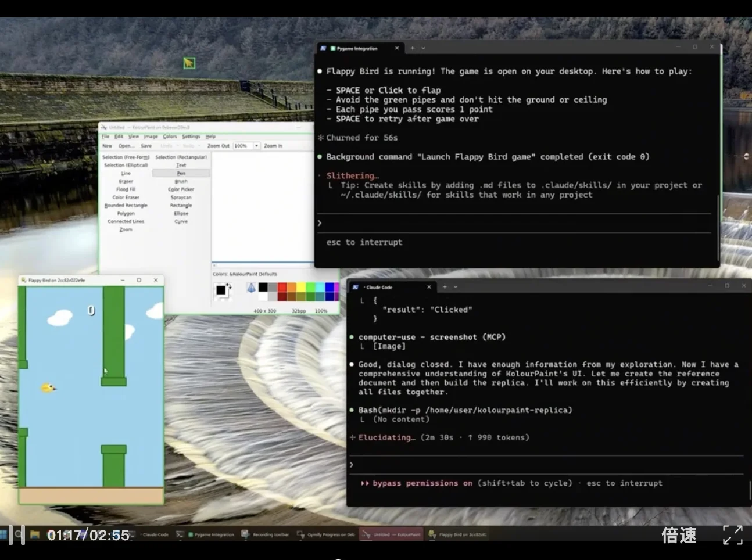Image resolution: width=752 pixels, height=560 pixels.
Task: Toggle the Ellipse shape tool
Action: click(x=181, y=213)
